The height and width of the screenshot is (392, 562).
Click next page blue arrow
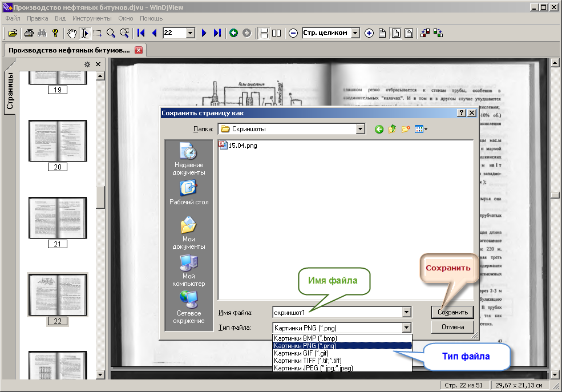pos(204,33)
